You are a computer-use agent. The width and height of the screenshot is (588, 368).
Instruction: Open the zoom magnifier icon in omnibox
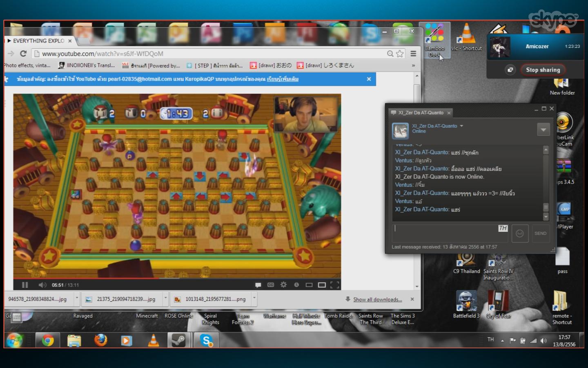click(390, 54)
